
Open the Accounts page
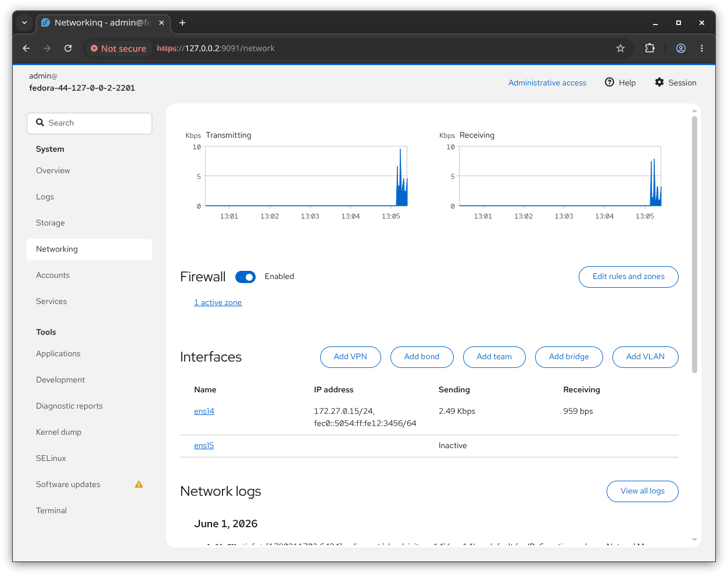click(89, 275)
